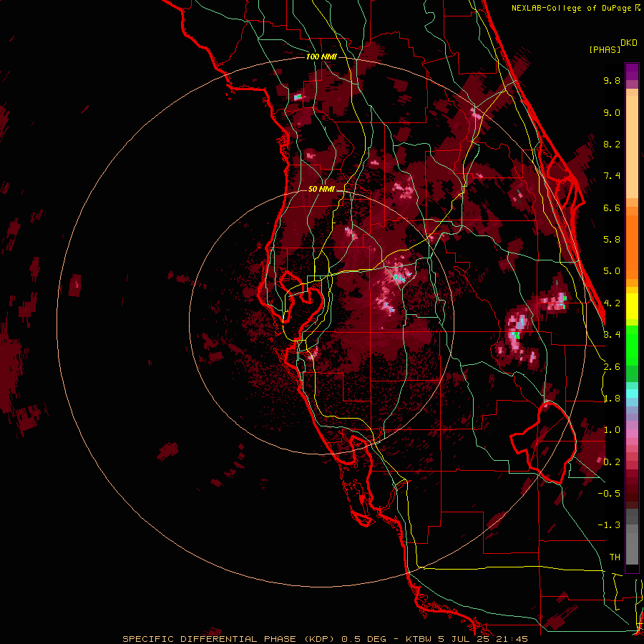
Task: Click the 'KTBW' radar site identifier
Action: 419,639
